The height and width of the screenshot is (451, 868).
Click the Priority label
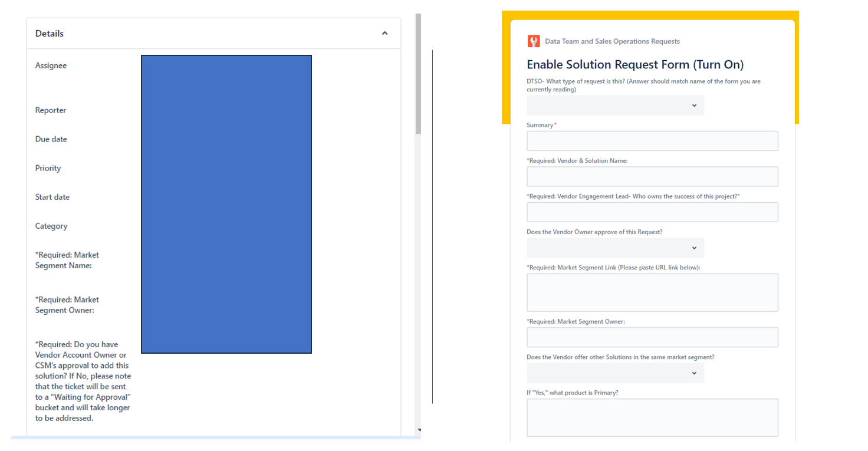pyautogui.click(x=48, y=168)
